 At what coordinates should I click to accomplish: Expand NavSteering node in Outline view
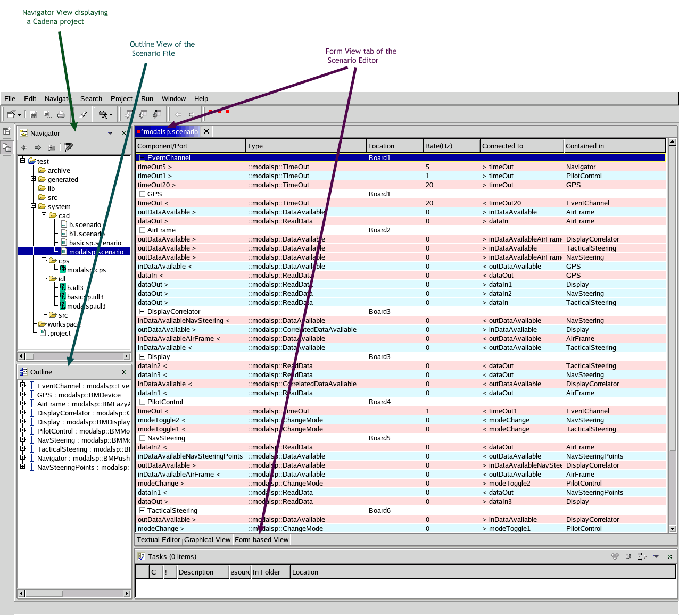click(23, 440)
